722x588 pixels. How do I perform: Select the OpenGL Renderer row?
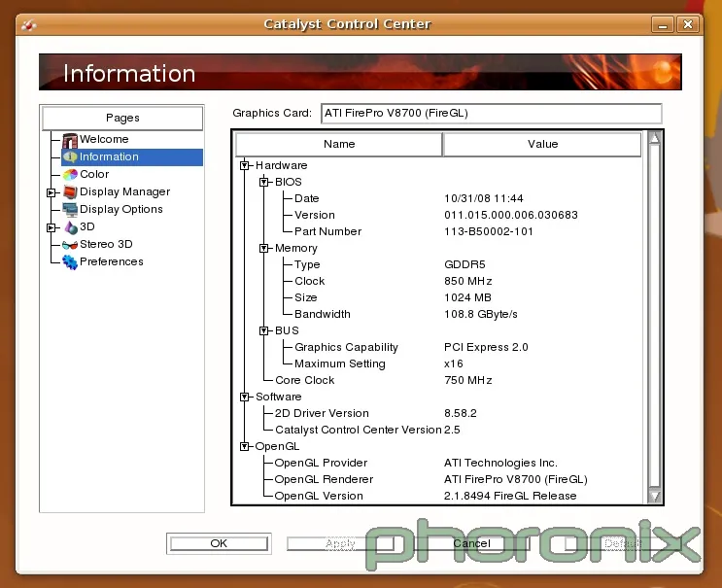(x=438, y=479)
